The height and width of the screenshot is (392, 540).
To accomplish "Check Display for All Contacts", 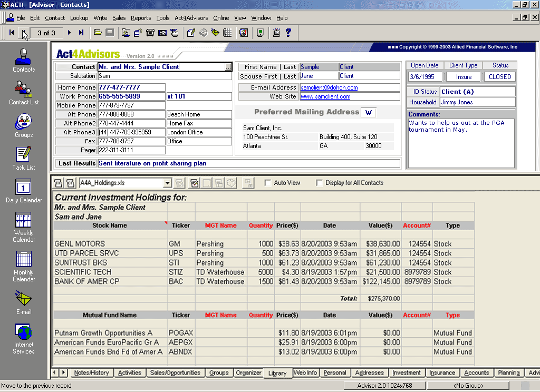I will (x=319, y=183).
